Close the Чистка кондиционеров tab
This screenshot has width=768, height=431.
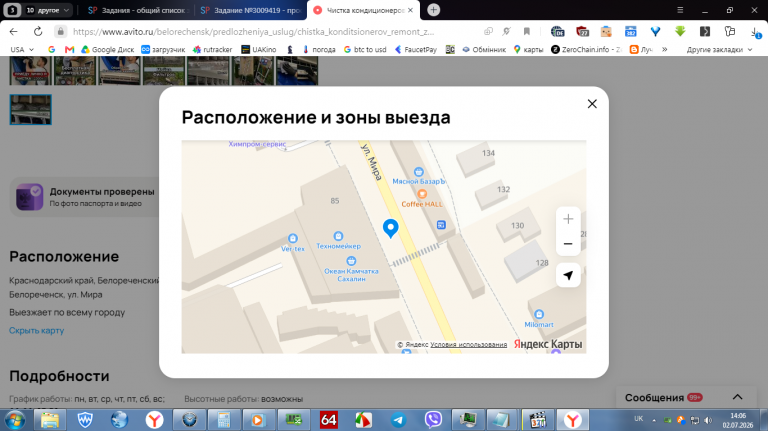[x=410, y=10]
